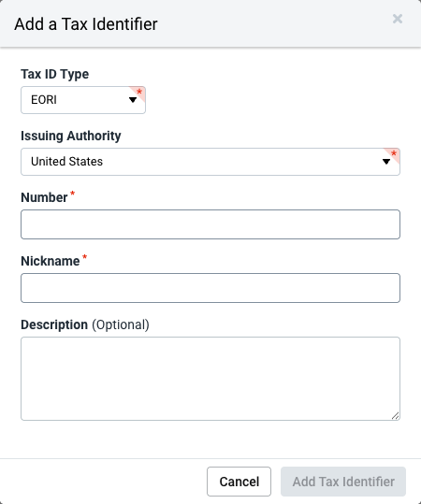Click the Nickname field label

point(51,261)
